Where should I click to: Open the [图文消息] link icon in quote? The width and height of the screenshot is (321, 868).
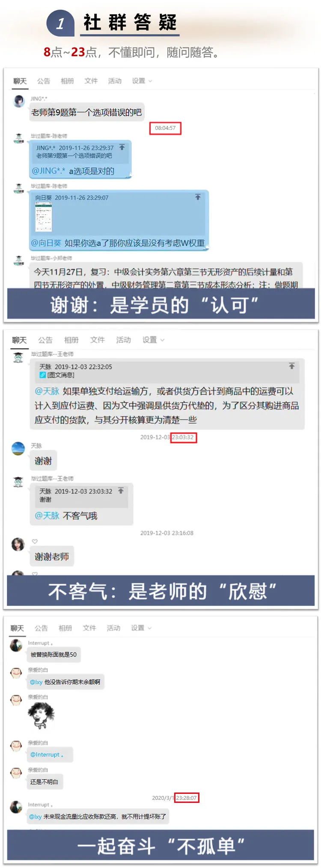(43, 375)
